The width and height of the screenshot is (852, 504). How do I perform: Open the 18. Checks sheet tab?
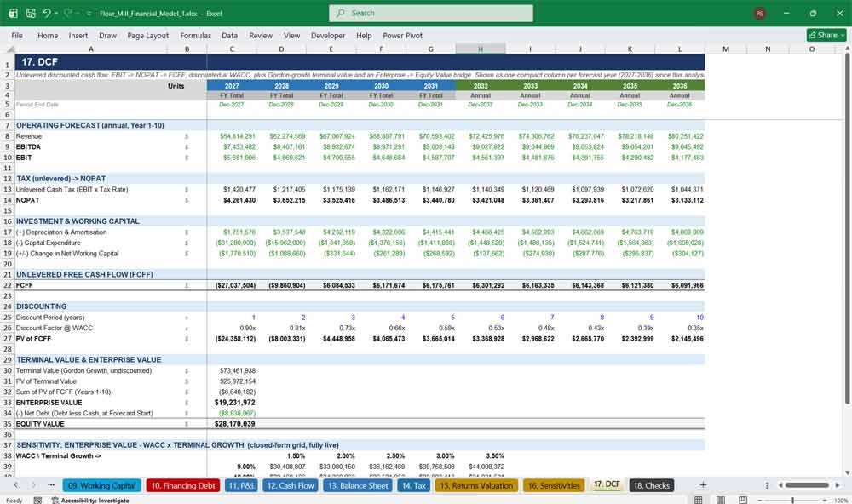pos(652,485)
